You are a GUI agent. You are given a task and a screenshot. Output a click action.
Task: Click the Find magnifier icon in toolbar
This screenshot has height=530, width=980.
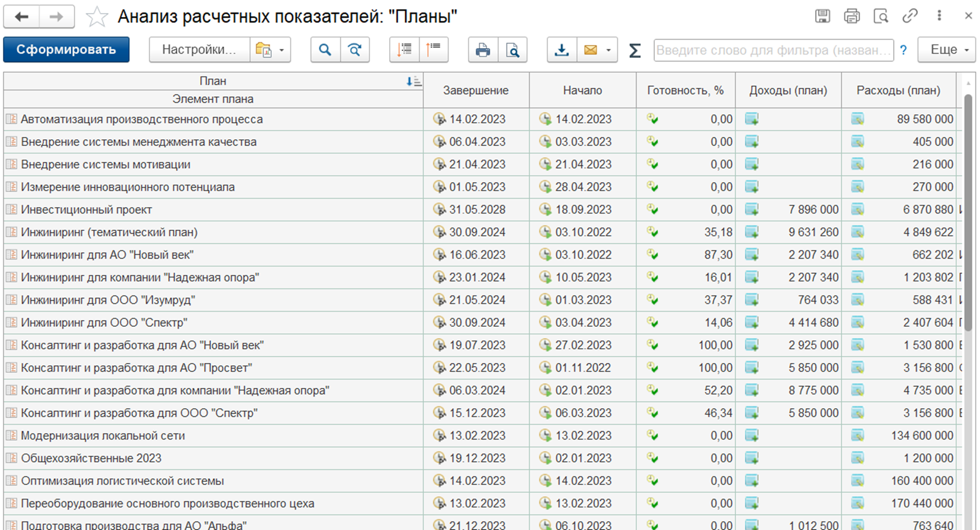pyautogui.click(x=325, y=50)
